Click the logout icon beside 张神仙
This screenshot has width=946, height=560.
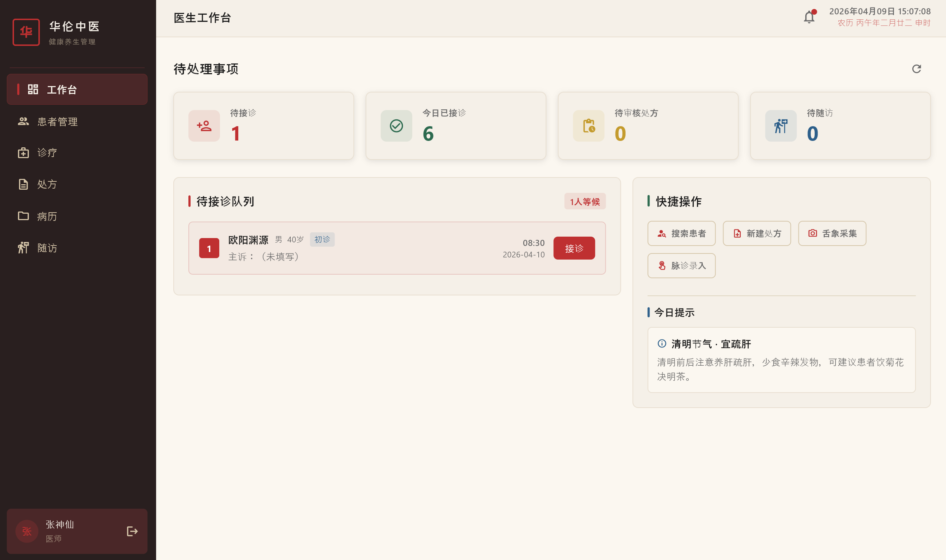coord(132,531)
